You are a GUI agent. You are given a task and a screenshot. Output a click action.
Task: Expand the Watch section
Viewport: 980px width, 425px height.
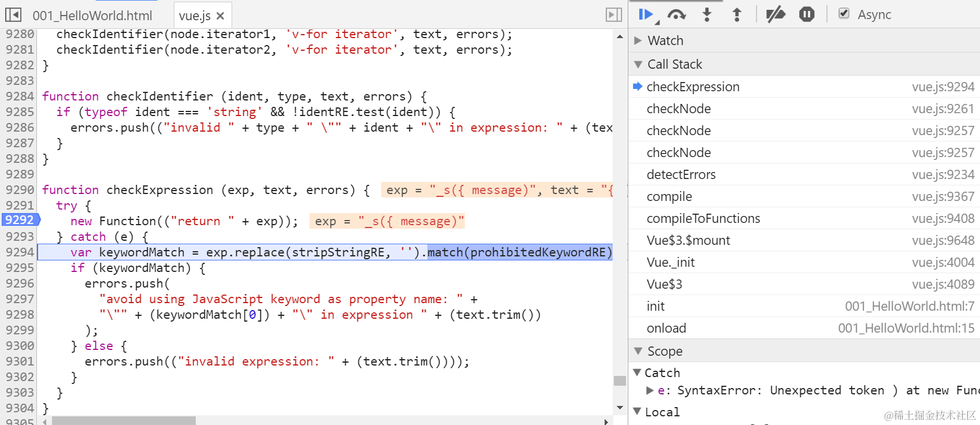tap(638, 40)
